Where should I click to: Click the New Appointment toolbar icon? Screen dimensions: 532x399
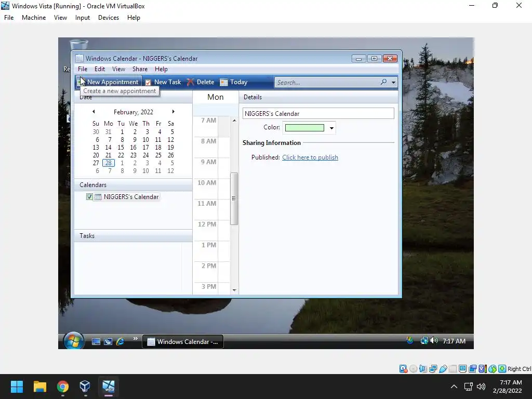coord(81,82)
